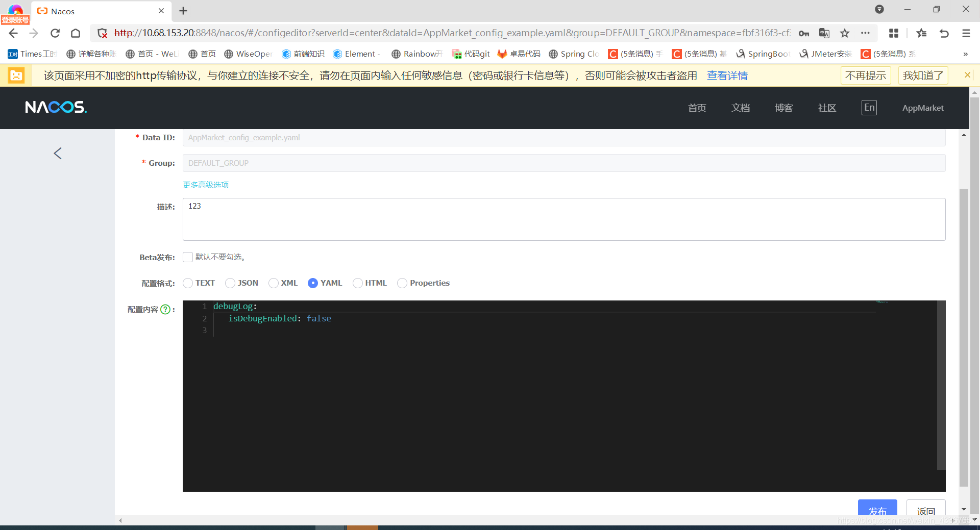Open the browser dropdown arrow in title bar

[879, 9]
